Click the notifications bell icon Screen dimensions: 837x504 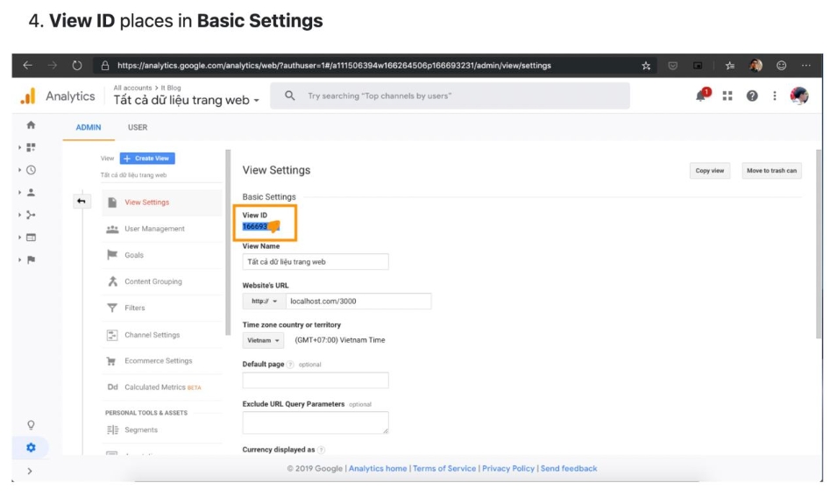(702, 96)
